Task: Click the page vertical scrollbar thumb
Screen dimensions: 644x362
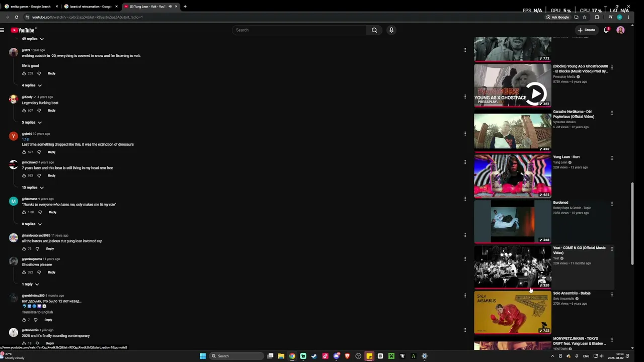Action: click(x=632, y=224)
